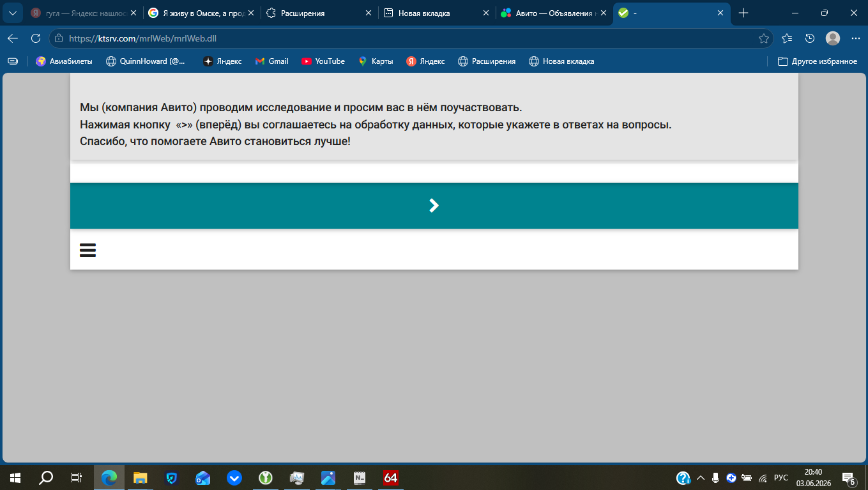Open Outlook from the taskbar
Viewport: 868px width, 490px height.
click(x=202, y=477)
